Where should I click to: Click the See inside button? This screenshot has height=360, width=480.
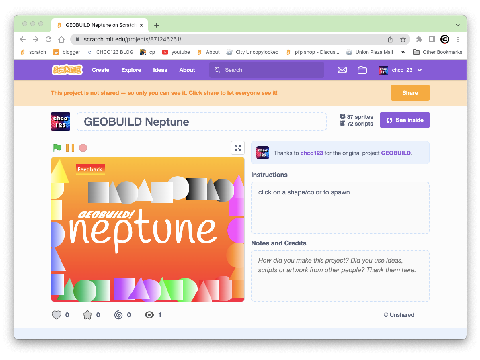405,120
